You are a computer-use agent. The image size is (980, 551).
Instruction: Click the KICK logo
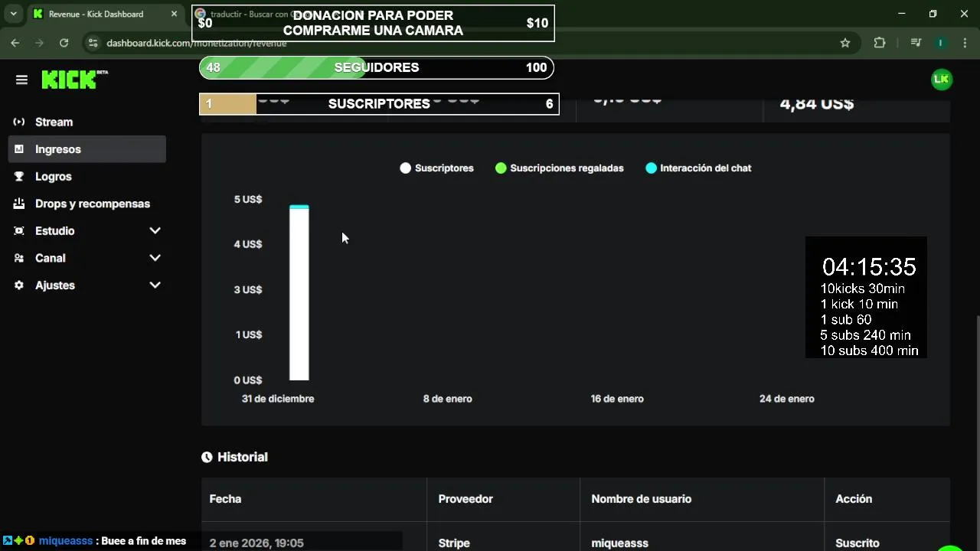click(x=74, y=80)
